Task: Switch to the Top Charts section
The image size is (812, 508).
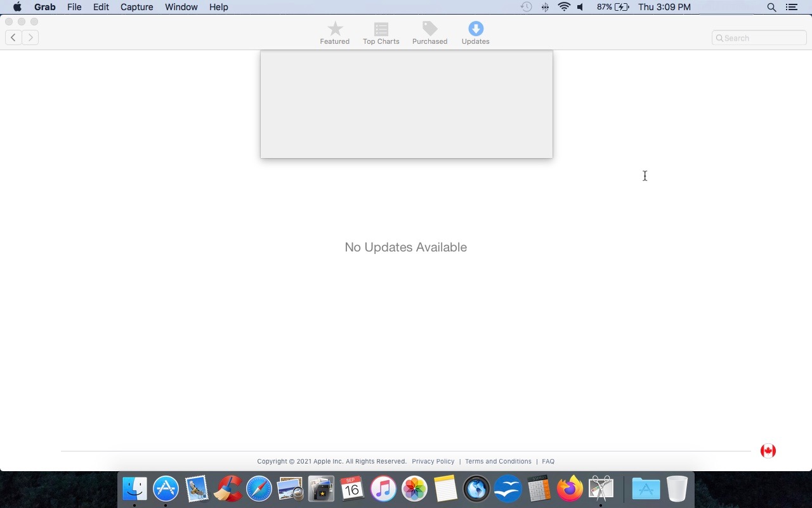Action: [381, 32]
